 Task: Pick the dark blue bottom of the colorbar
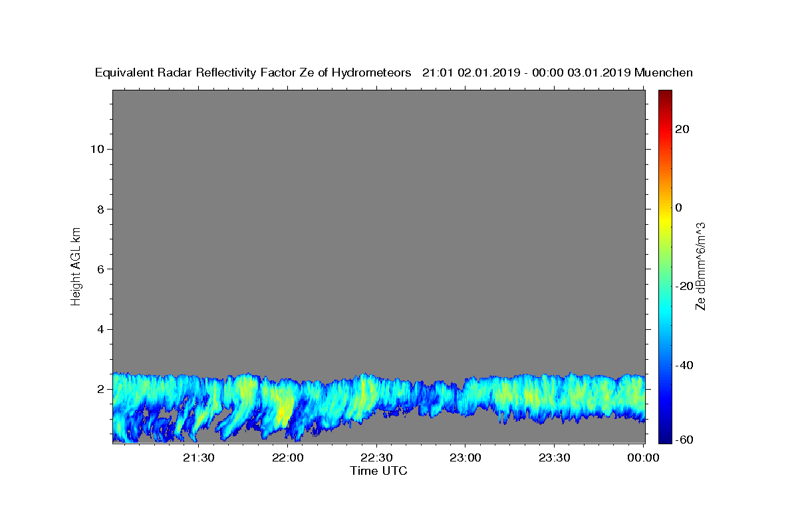point(665,438)
